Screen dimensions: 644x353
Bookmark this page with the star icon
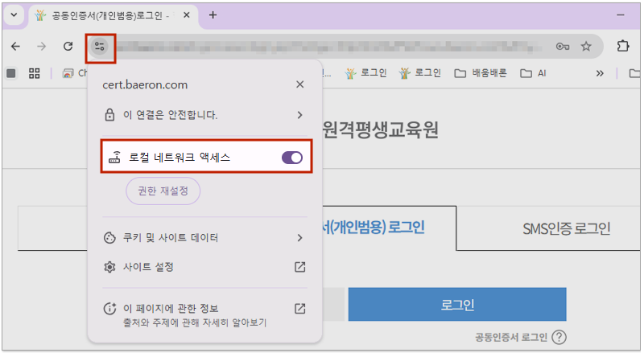click(x=586, y=47)
